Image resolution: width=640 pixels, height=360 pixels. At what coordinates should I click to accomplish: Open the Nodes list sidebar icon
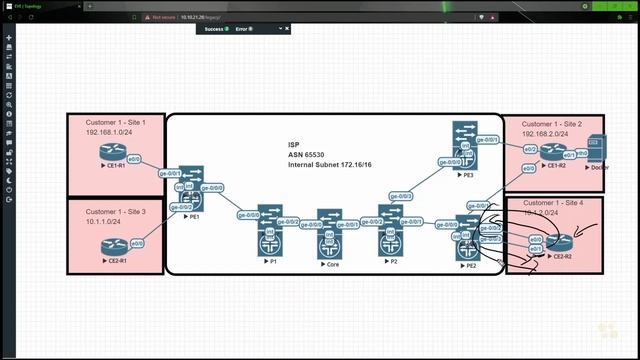(9, 47)
